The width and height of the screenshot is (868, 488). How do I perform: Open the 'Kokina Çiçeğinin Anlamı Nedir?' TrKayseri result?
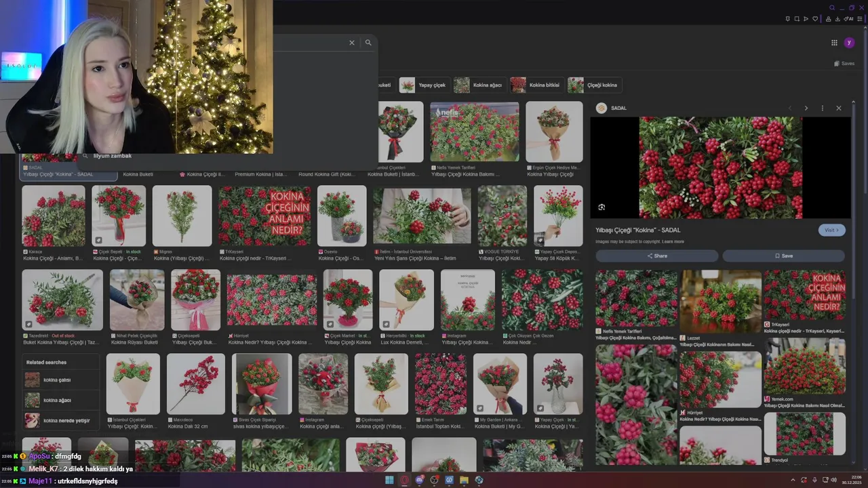click(264, 216)
